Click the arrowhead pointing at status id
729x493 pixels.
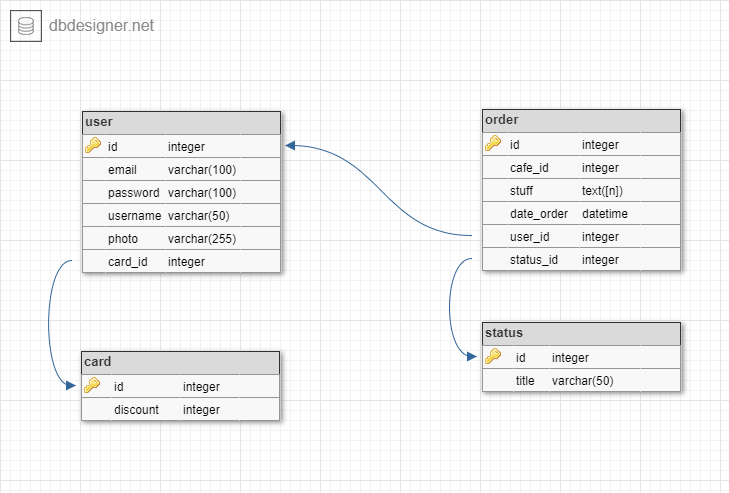point(472,357)
